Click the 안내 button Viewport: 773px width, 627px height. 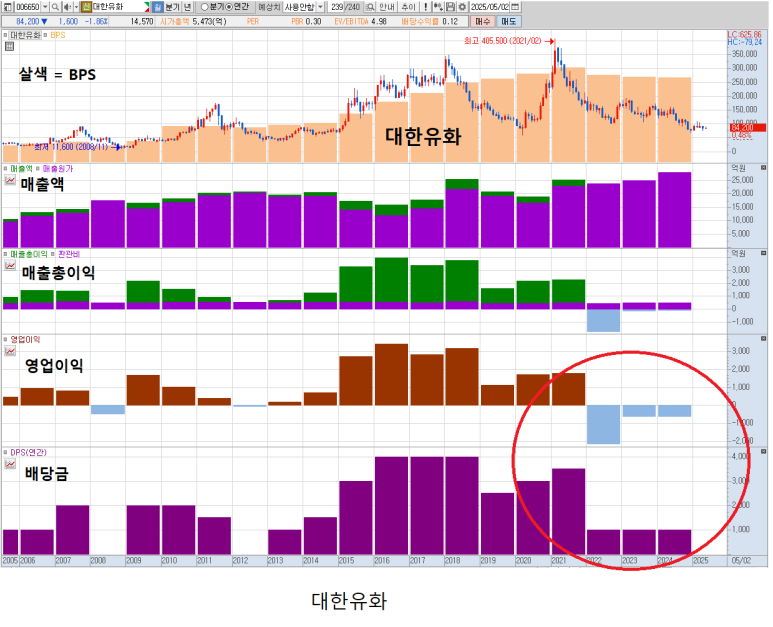point(388,7)
